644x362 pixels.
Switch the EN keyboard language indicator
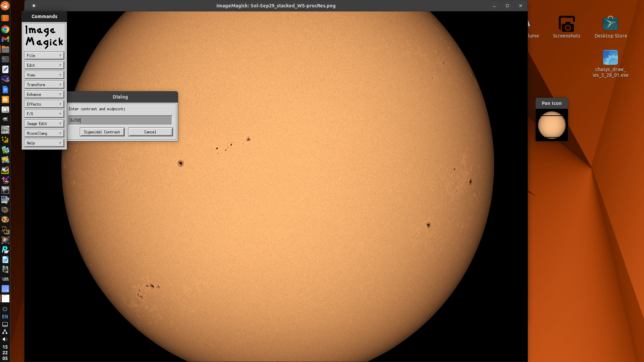coord(5,316)
